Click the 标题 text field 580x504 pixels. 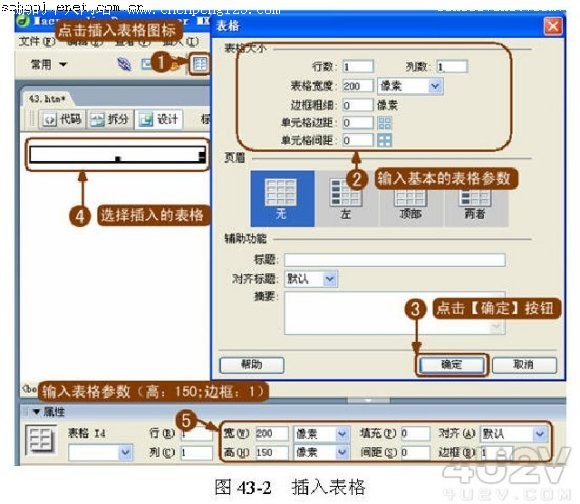pyautogui.click(x=394, y=260)
